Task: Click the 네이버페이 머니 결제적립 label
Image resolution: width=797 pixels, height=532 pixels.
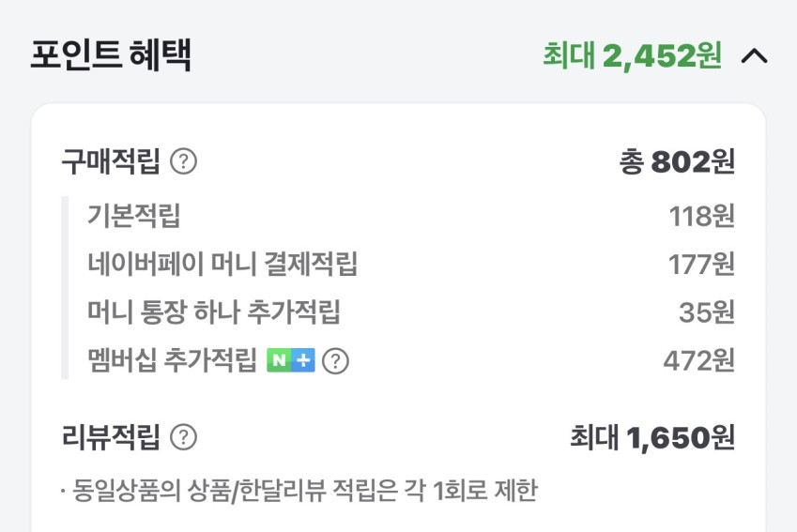Action: (222, 265)
